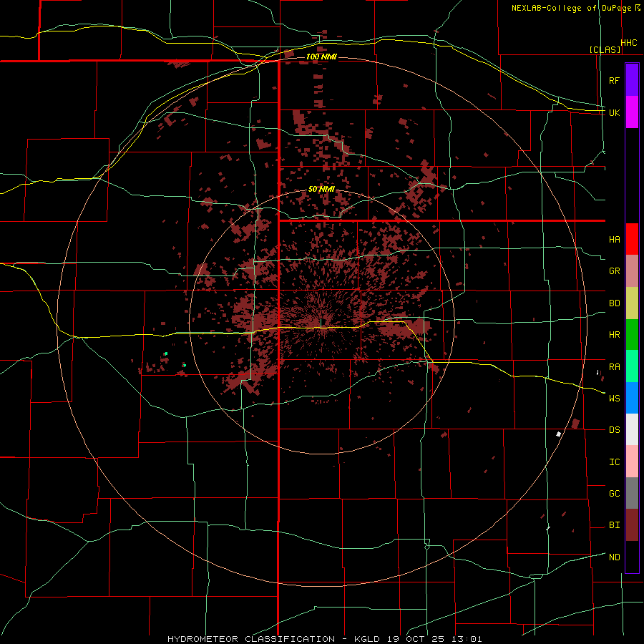Click the UK legend label
Screen dimensions: 644x644
point(614,112)
